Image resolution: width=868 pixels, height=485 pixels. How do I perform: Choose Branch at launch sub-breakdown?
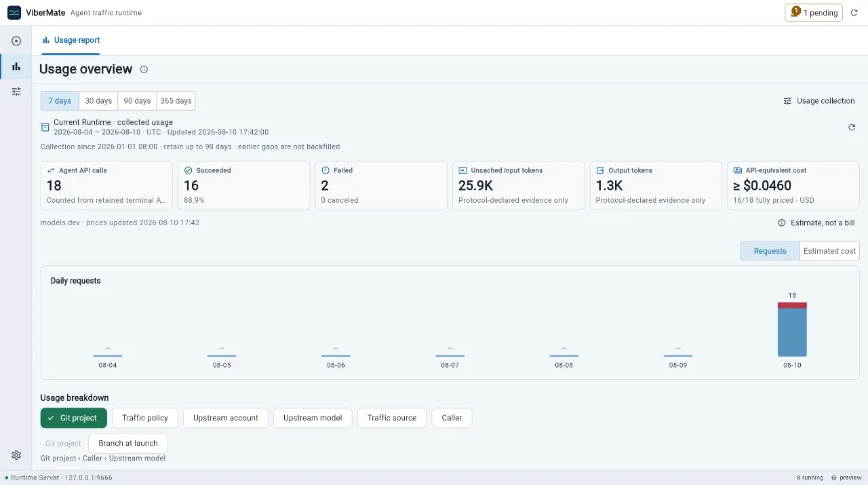(x=128, y=443)
